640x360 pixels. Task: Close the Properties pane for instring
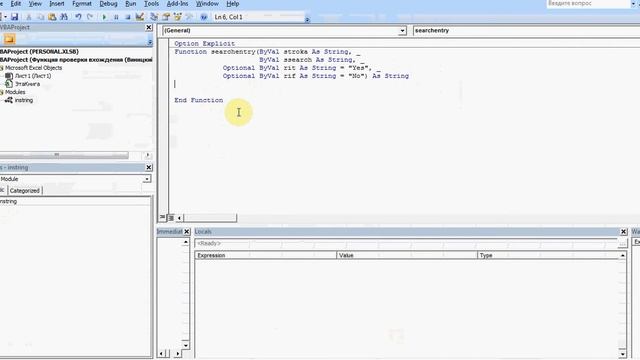pos(149,167)
